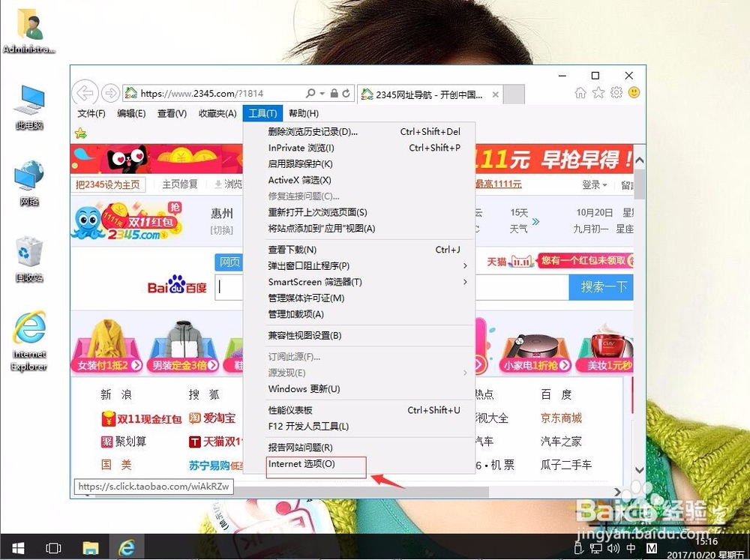The height and width of the screenshot is (560, 750).
Task: Open the 编辑(E) menu
Action: pyautogui.click(x=131, y=113)
